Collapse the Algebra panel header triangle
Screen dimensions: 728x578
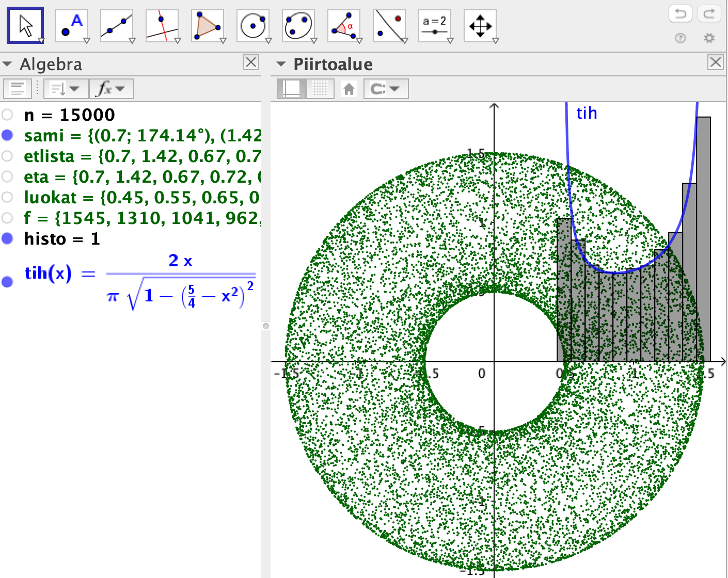(8, 65)
